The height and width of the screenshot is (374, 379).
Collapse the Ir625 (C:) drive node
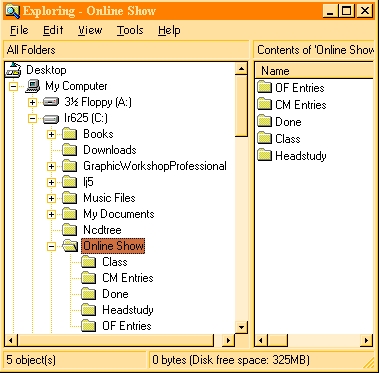[32, 118]
